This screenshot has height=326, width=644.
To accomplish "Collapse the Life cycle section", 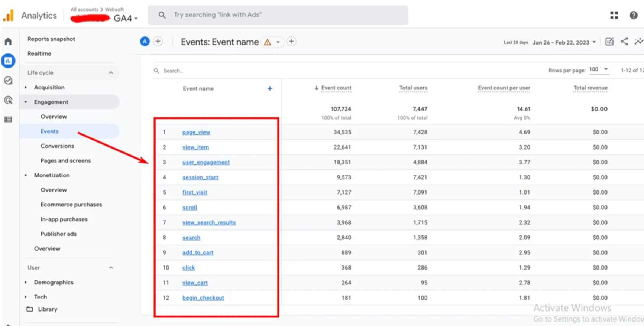I will [111, 73].
